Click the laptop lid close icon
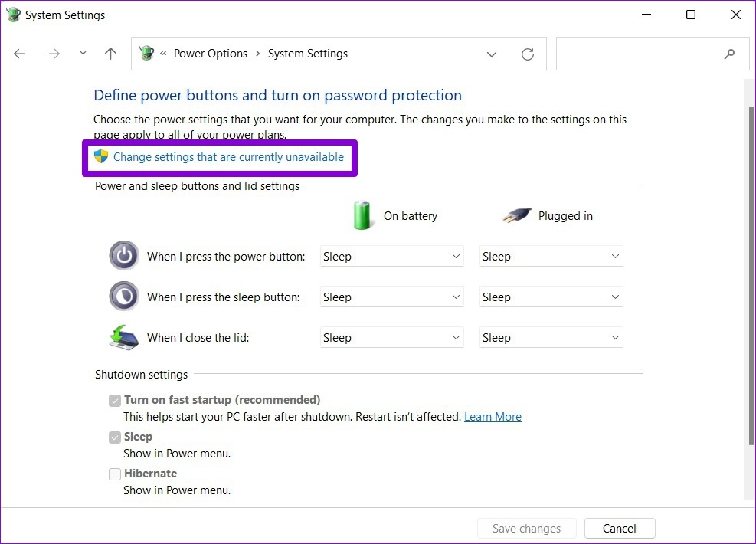Screen dimensions: 756x544 click(x=123, y=337)
